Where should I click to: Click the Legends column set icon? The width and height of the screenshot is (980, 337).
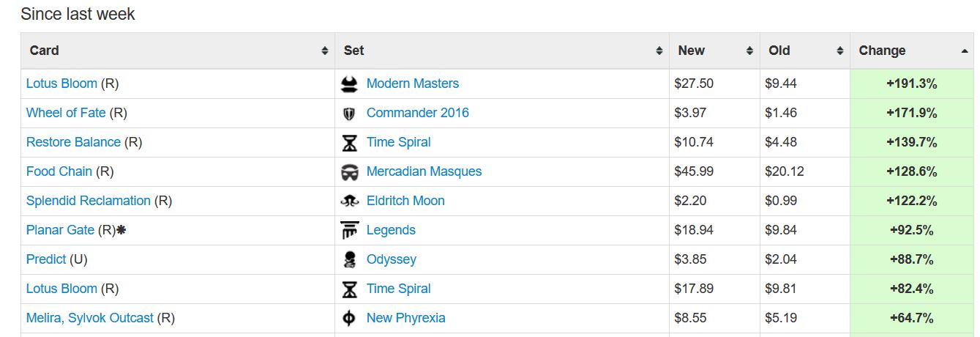pyautogui.click(x=350, y=231)
